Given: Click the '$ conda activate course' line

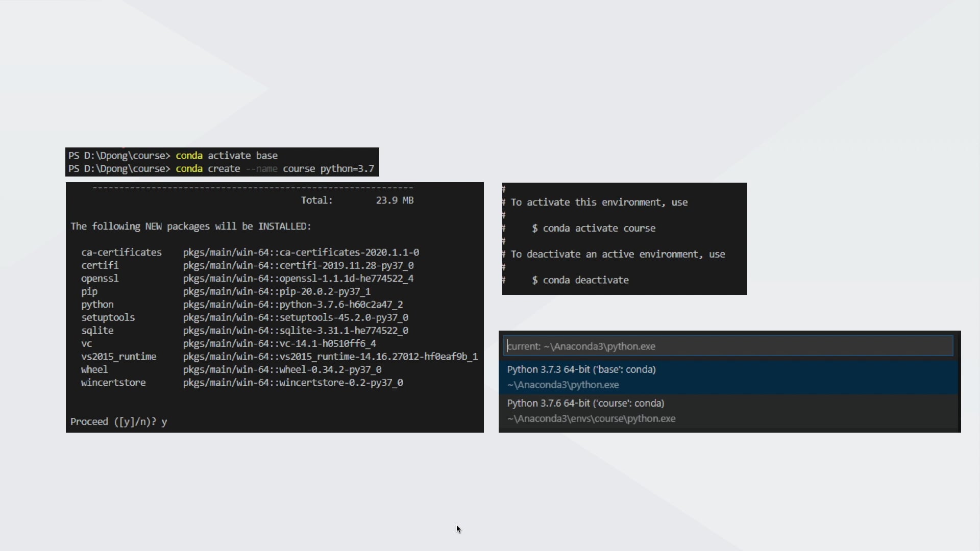Looking at the screenshot, I should pyautogui.click(x=594, y=228).
